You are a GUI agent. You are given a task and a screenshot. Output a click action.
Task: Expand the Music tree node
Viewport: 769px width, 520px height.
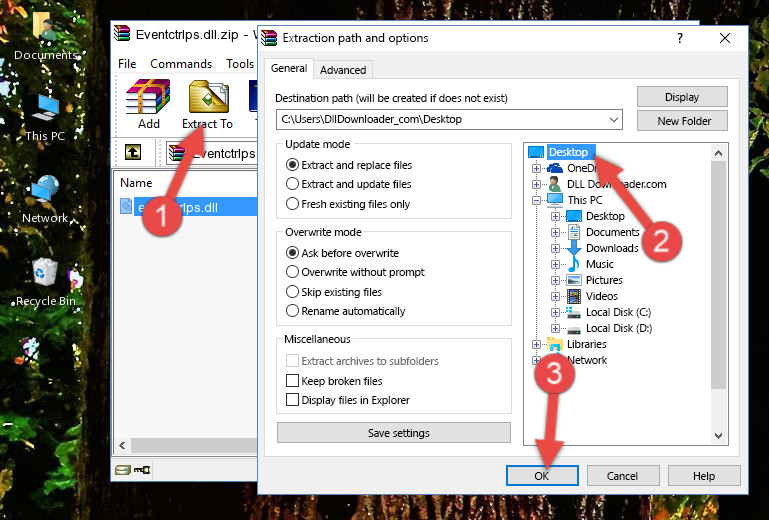pyautogui.click(x=555, y=264)
